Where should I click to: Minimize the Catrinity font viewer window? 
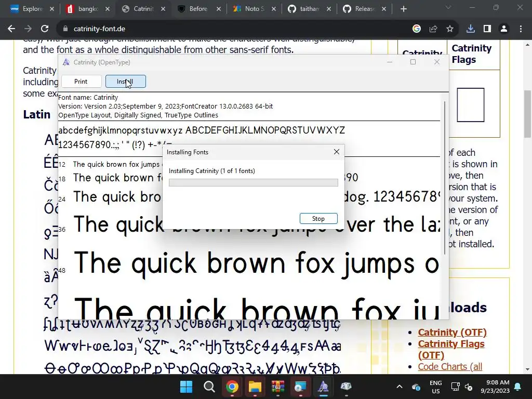point(390,62)
